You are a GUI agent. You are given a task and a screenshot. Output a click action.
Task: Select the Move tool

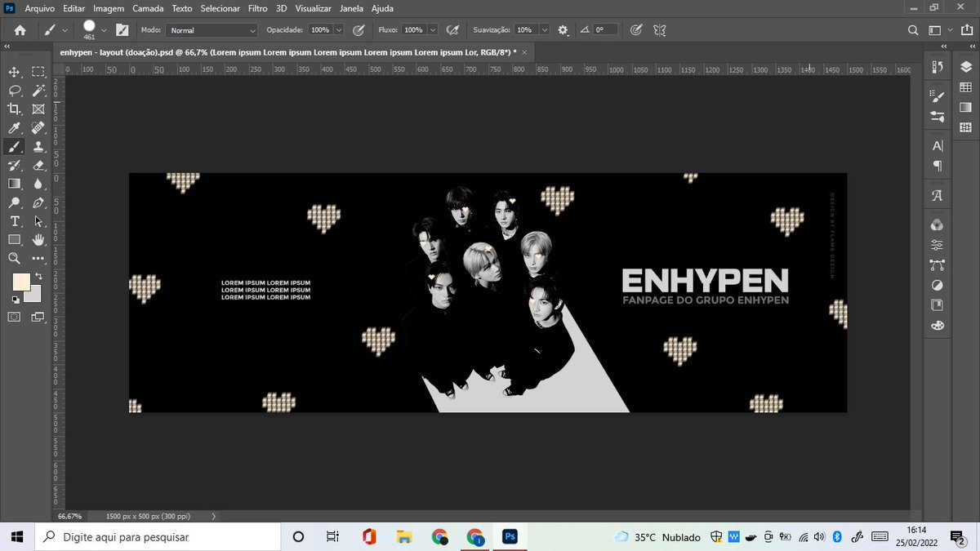click(14, 72)
